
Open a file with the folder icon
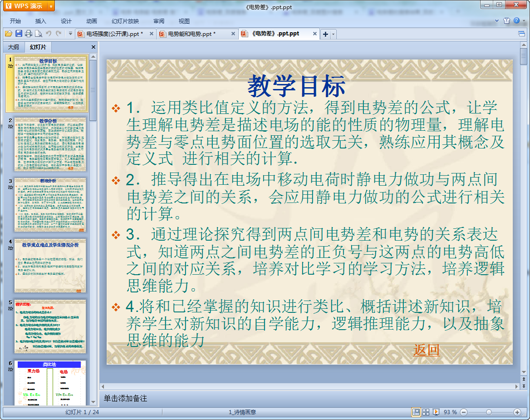pyautogui.click(x=9, y=34)
